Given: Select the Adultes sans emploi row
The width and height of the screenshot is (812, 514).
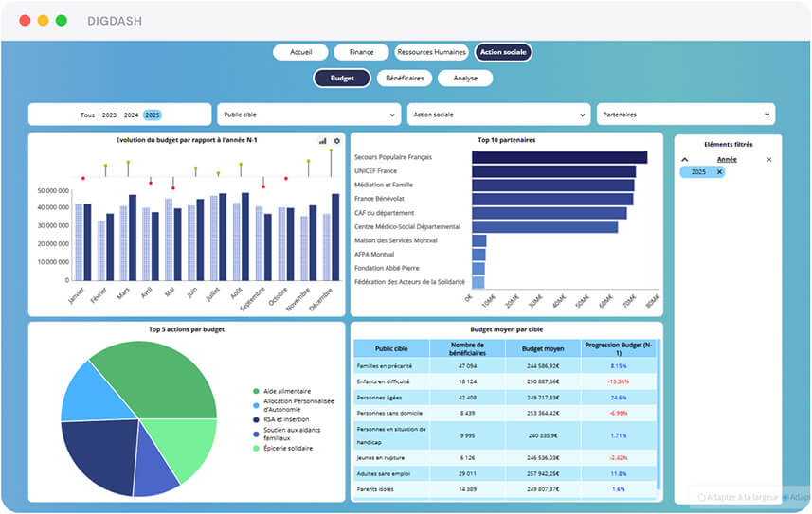Looking at the screenshot, I should pyautogui.click(x=505, y=473).
